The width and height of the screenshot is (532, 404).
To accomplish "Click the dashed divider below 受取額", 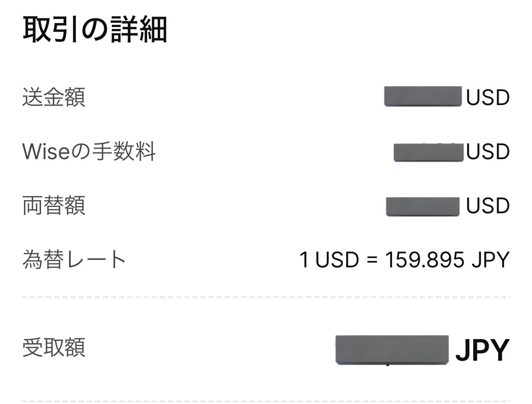I will [x=266, y=400].
